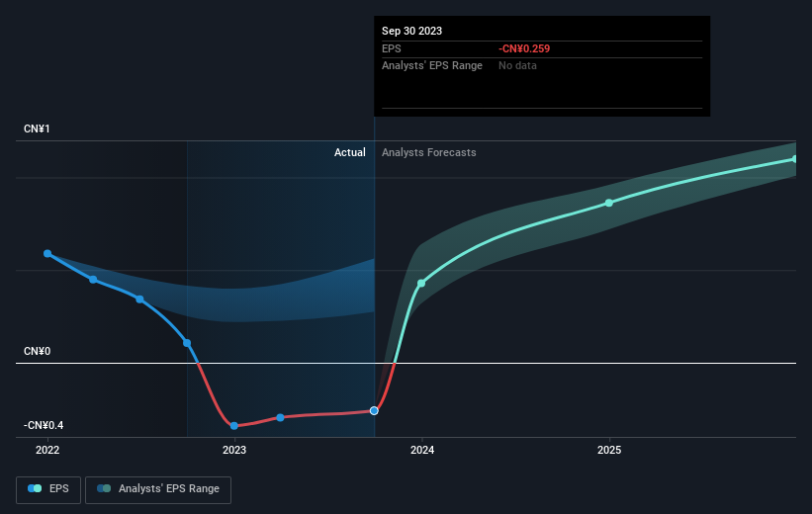Click the Actual section label

click(349, 152)
